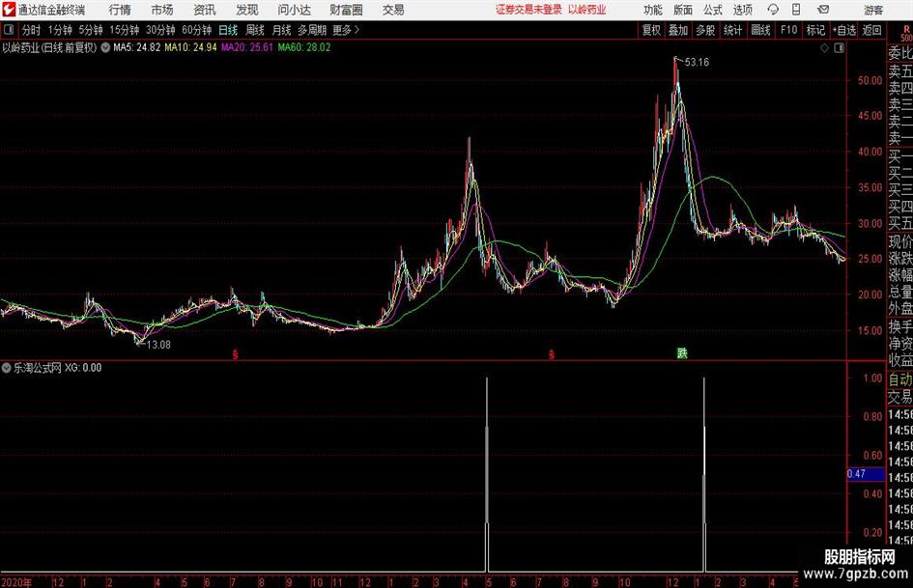Click the 游客 guest account label
The image size is (913, 588).
(872, 10)
